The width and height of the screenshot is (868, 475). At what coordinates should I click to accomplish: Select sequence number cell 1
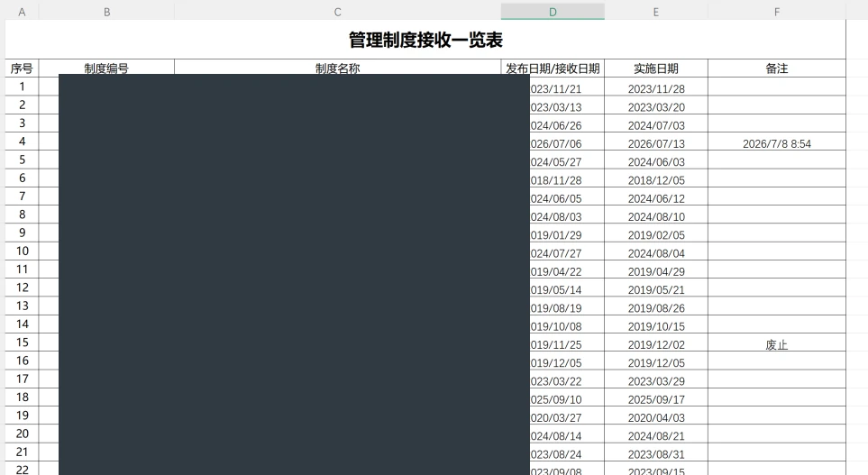pos(22,87)
